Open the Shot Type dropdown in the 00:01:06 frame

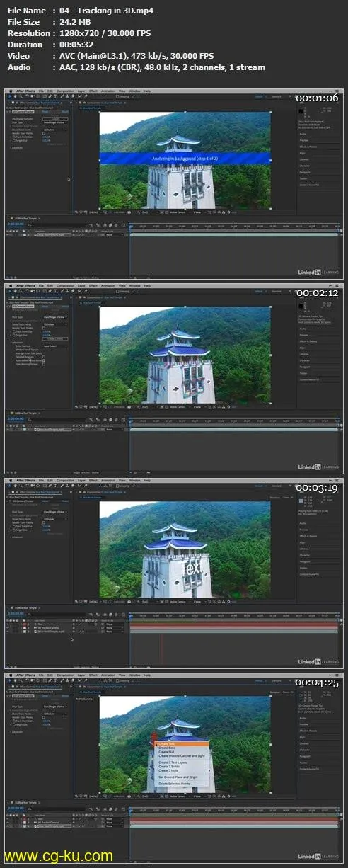[x=55, y=122]
